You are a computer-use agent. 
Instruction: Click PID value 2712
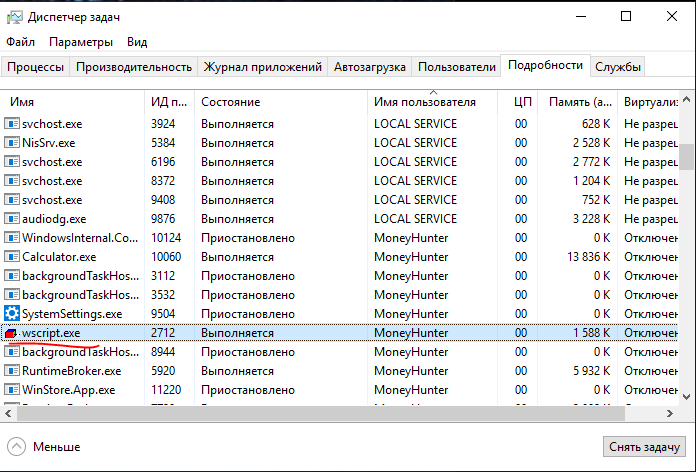(x=163, y=333)
